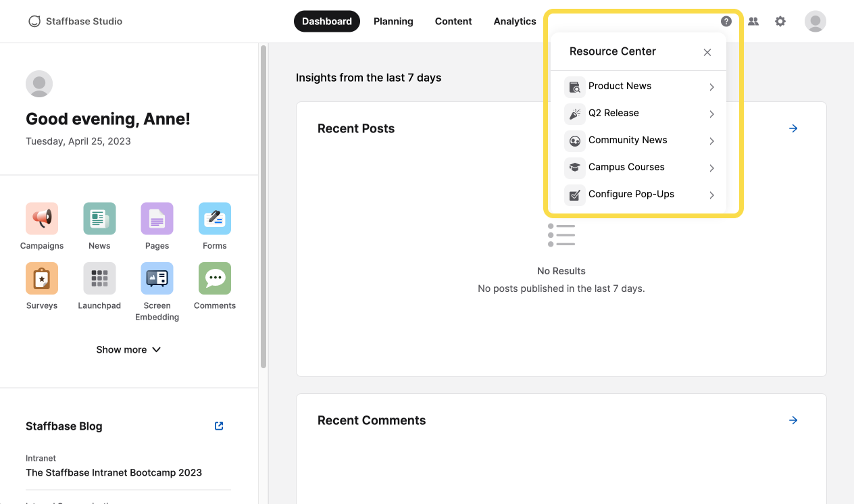Click Anne's avatar in the sidebar
This screenshot has width=854, height=504.
pyautogui.click(x=39, y=84)
